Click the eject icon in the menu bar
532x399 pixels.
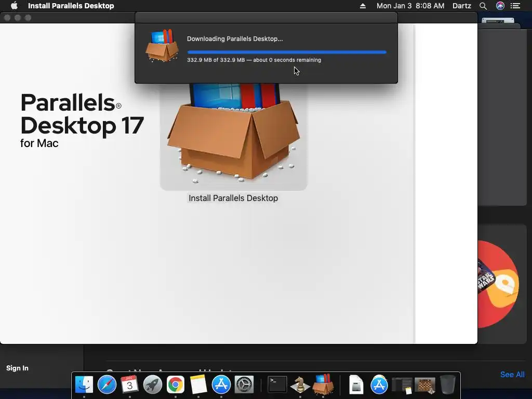[363, 6]
